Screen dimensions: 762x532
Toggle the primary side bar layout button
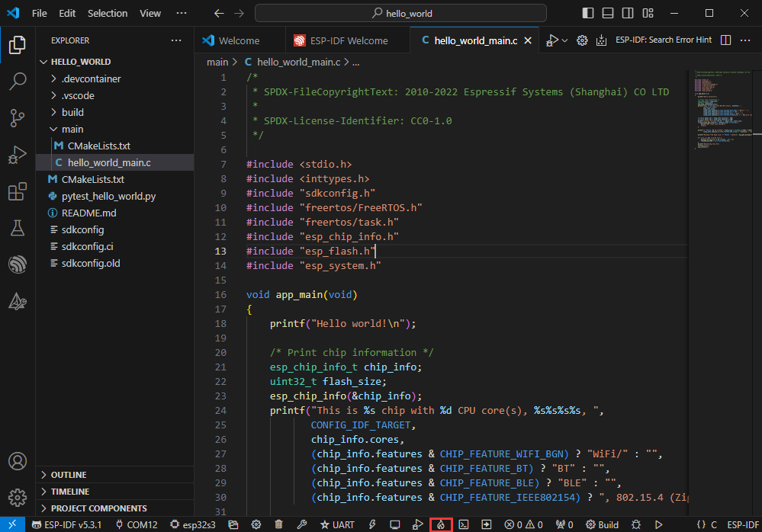(587, 13)
